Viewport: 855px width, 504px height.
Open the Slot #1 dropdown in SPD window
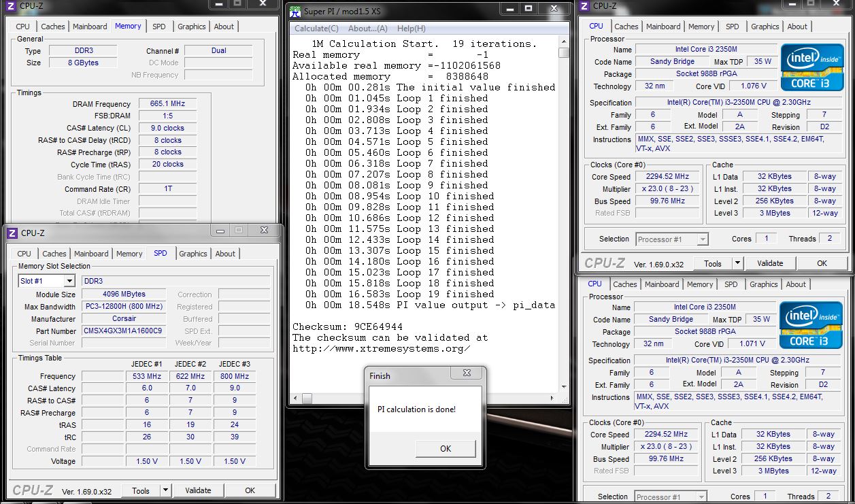(x=69, y=281)
